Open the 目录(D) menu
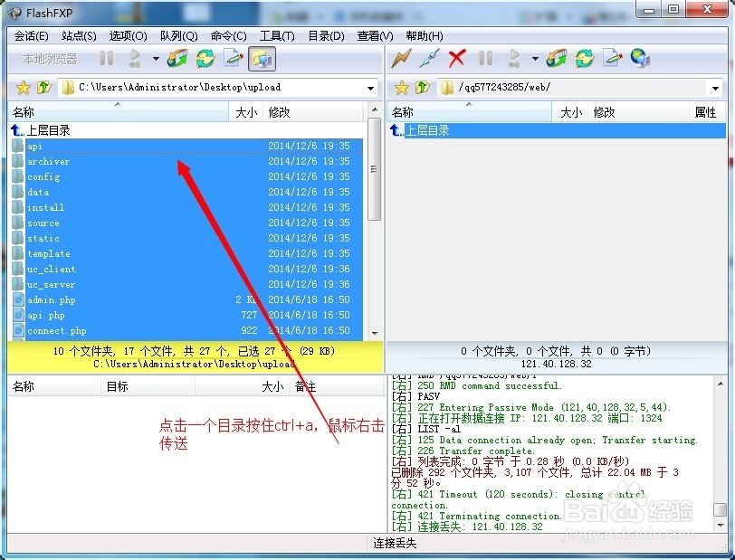Screen dimensions: 735x560 [x=326, y=36]
